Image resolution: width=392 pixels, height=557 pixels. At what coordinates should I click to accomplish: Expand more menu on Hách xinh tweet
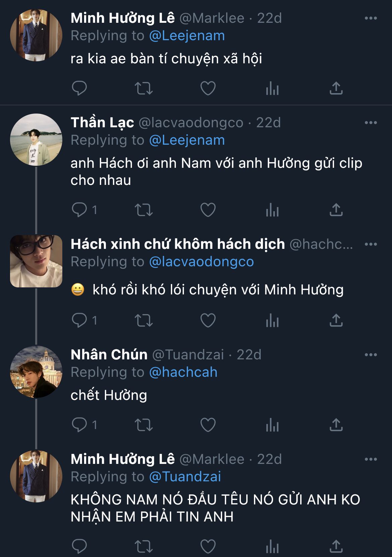click(371, 244)
